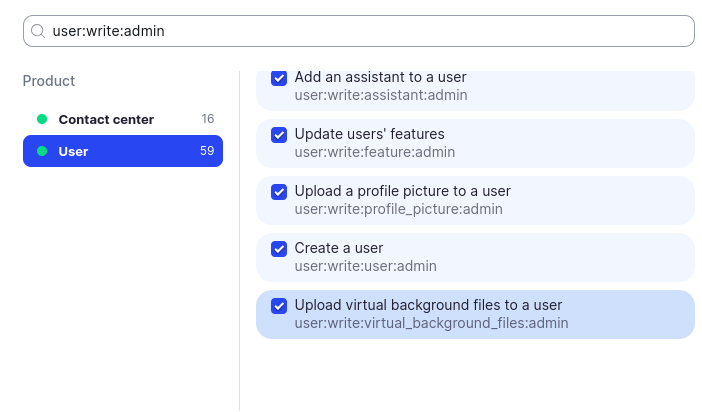Click the Product heading label
This screenshot has width=702, height=412.
(49, 81)
